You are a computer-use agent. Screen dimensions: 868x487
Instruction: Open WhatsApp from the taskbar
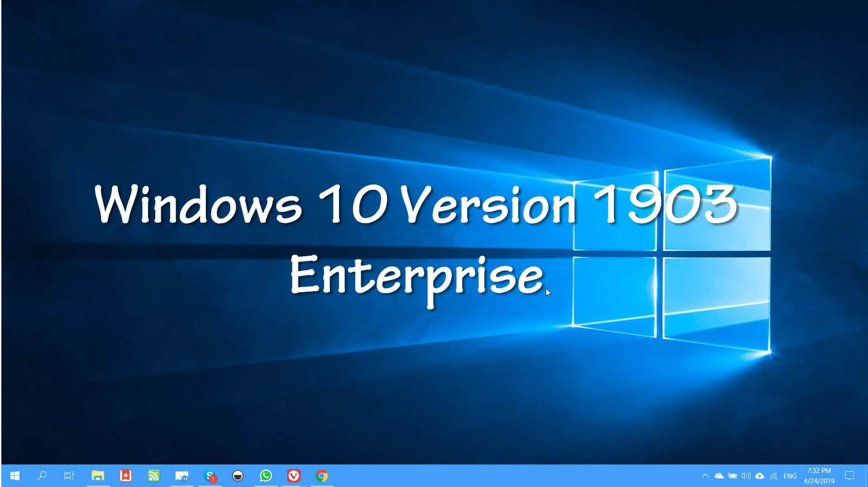266,476
